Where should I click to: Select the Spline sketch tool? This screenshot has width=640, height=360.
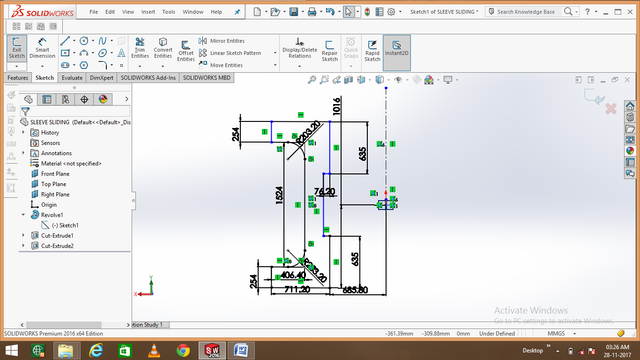tap(102, 41)
